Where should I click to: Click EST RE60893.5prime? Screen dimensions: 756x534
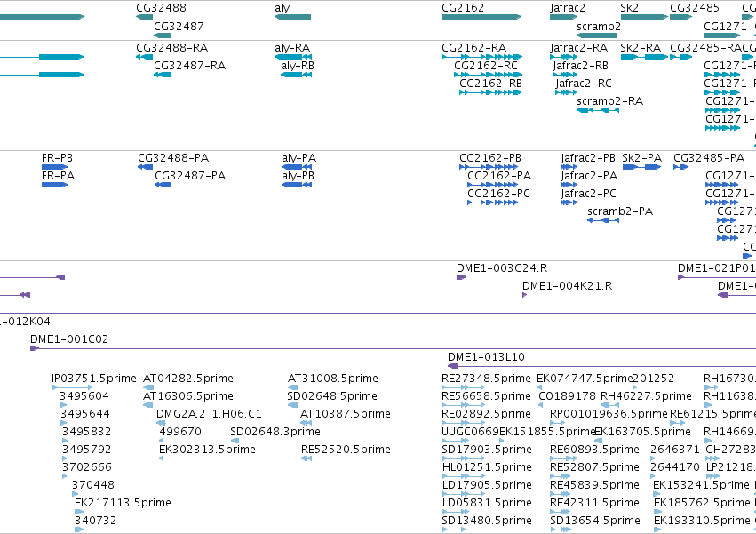pos(594,450)
